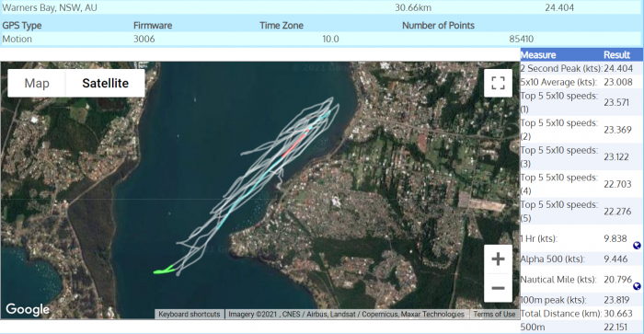
Task: Click the 2 Second Peak row
Action: click(x=581, y=68)
